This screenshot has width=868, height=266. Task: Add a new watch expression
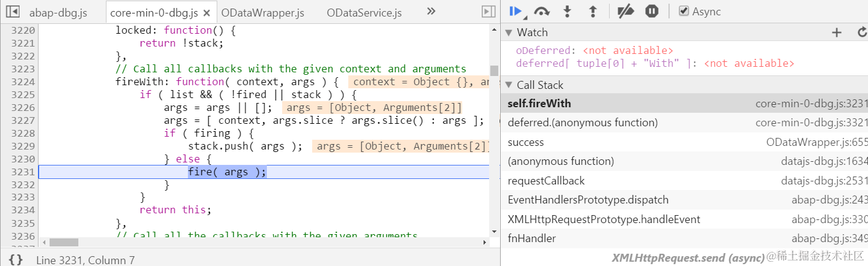[837, 32]
